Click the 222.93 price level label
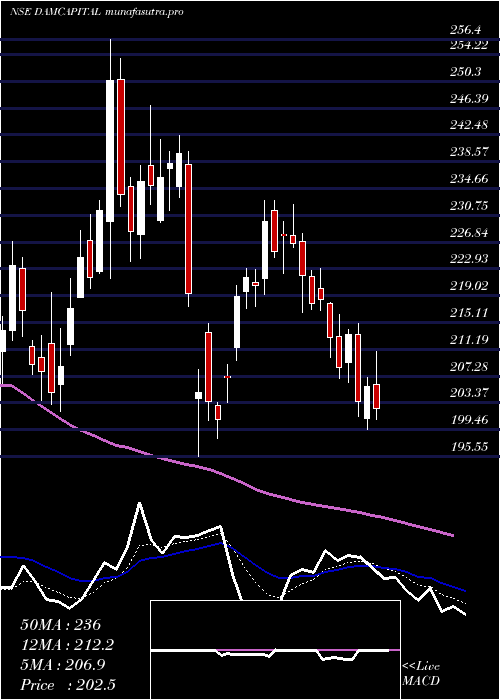The width and height of the screenshot is (500, 700). [469, 259]
